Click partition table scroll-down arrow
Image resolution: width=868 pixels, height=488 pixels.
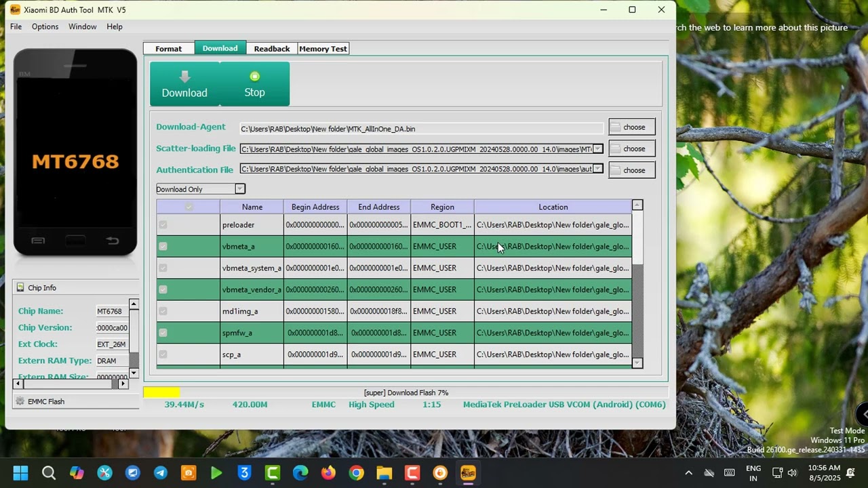pyautogui.click(x=637, y=363)
